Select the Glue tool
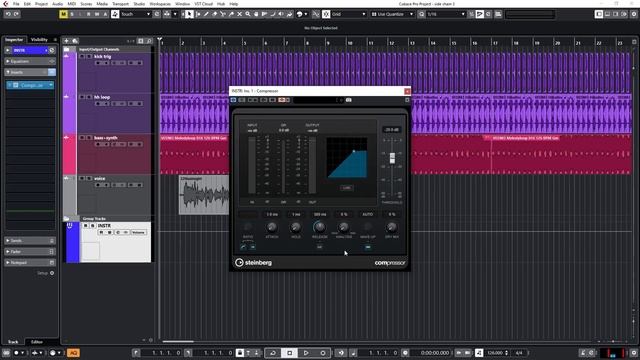Screen dimensions: 640x360 (x=231, y=14)
